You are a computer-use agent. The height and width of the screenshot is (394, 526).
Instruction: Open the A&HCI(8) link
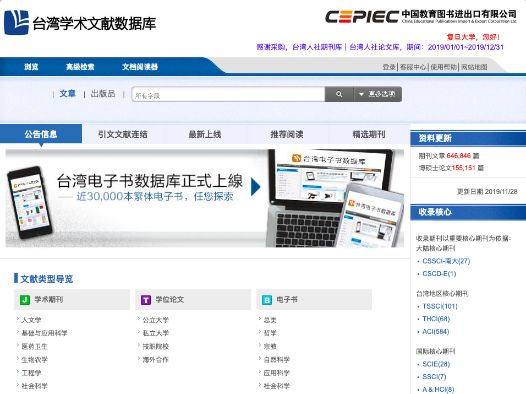coord(438,390)
